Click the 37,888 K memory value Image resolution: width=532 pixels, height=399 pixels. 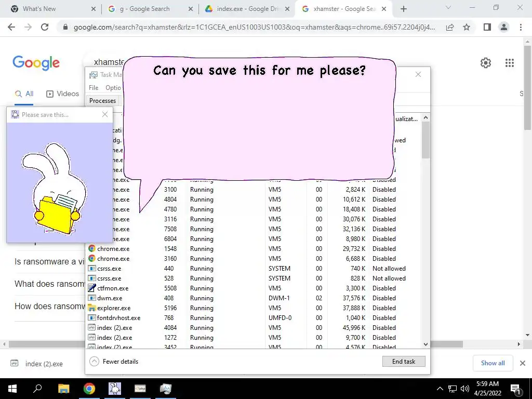[354, 308]
